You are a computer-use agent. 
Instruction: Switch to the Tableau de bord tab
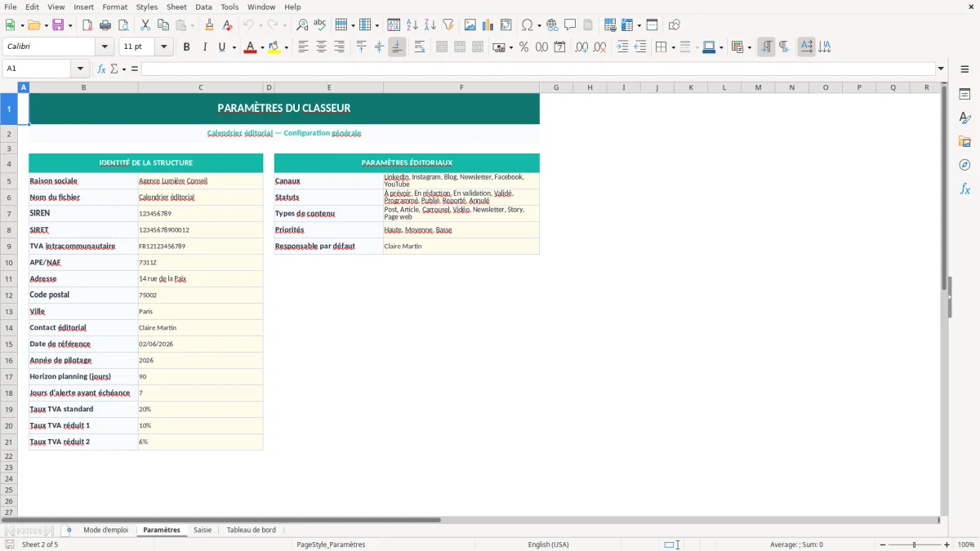pos(252,530)
